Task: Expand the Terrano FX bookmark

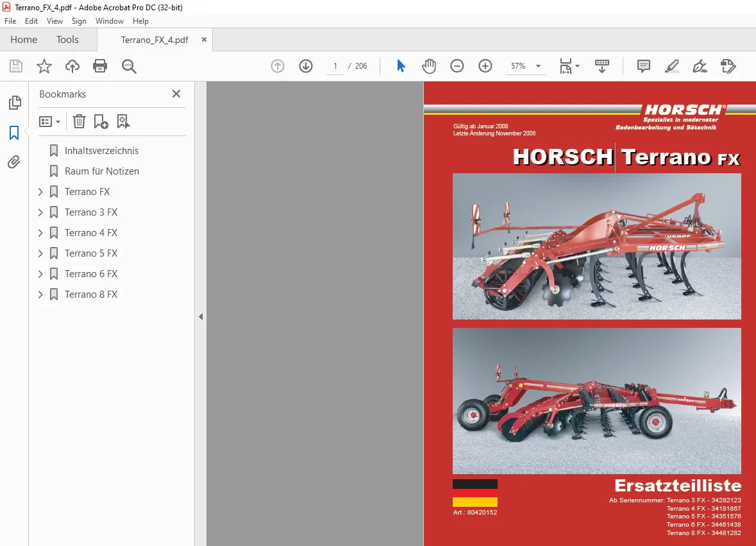Action: pos(40,192)
